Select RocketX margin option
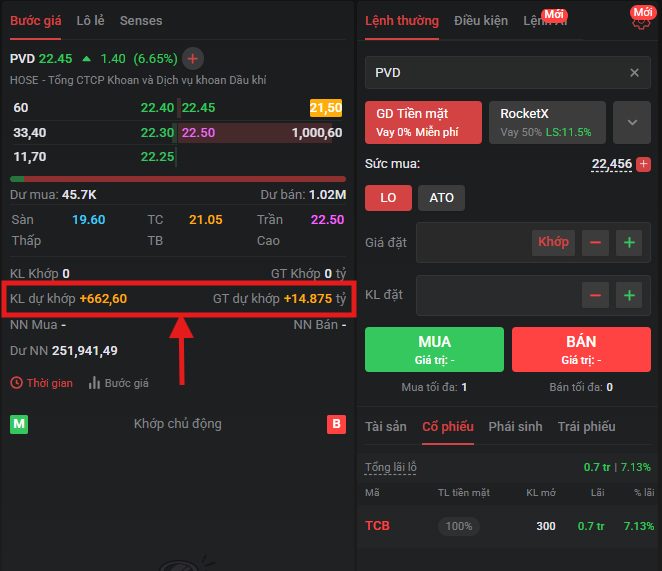This screenshot has height=571, width=662. (x=546, y=122)
